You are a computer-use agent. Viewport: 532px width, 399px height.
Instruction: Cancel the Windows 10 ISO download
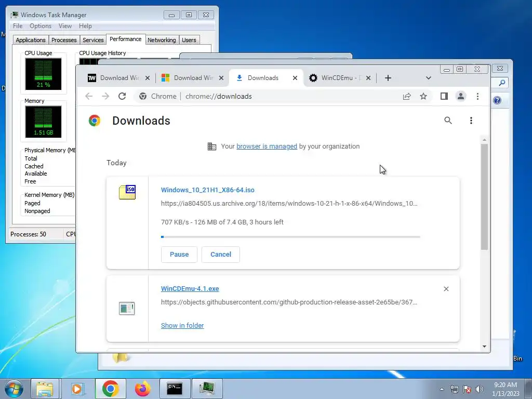pyautogui.click(x=220, y=255)
